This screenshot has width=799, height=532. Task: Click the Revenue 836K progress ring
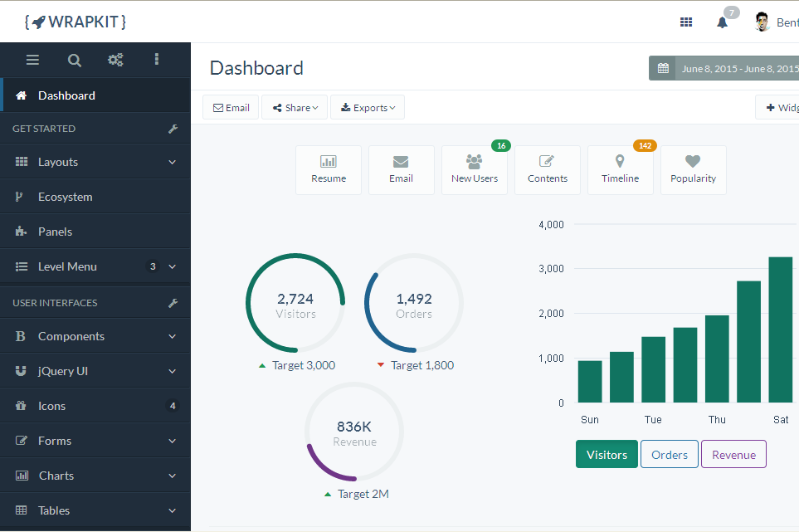tap(354, 432)
